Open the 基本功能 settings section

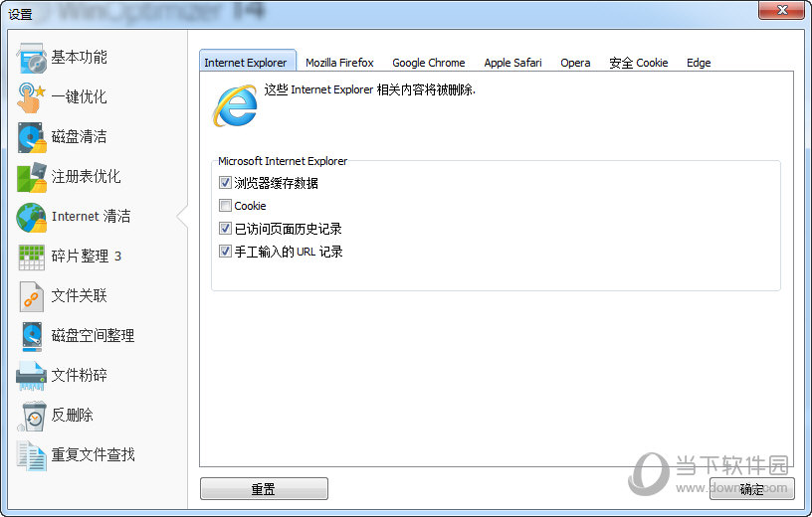(x=79, y=57)
